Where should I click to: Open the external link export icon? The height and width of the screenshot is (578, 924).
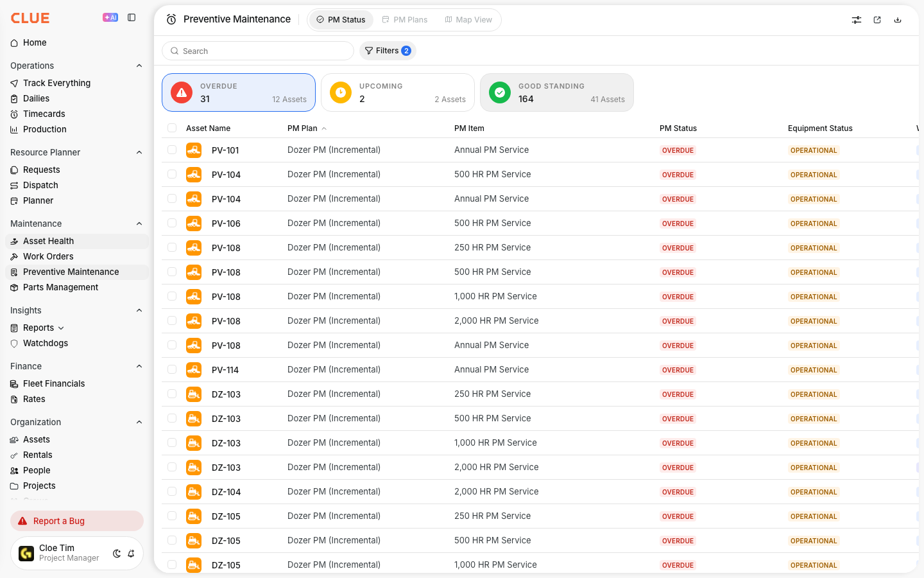pyautogui.click(x=877, y=20)
